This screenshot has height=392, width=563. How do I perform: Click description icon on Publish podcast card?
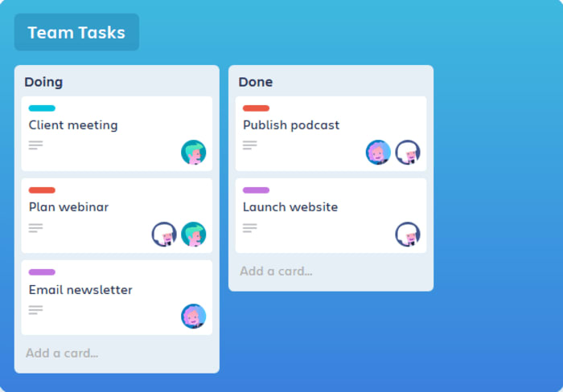coord(249,145)
